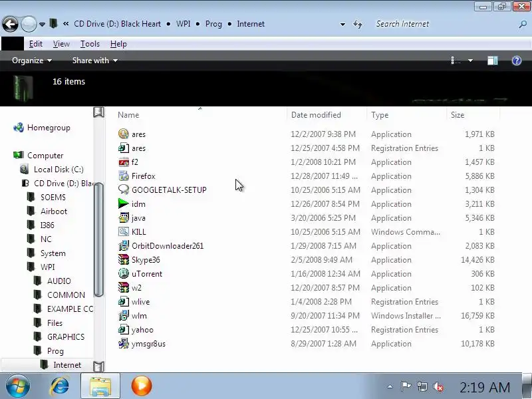Click the muted volume tray icon
The height and width of the screenshot is (399, 532).
click(438, 386)
